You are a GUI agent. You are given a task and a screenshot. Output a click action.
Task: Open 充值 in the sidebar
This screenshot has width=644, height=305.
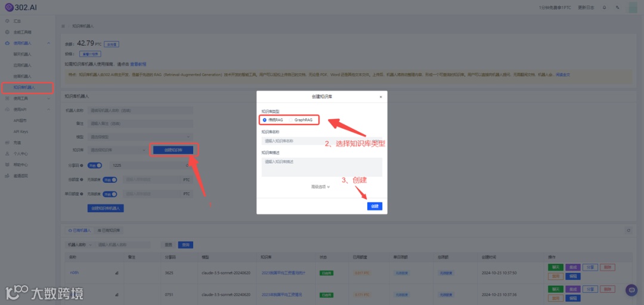pos(17,142)
